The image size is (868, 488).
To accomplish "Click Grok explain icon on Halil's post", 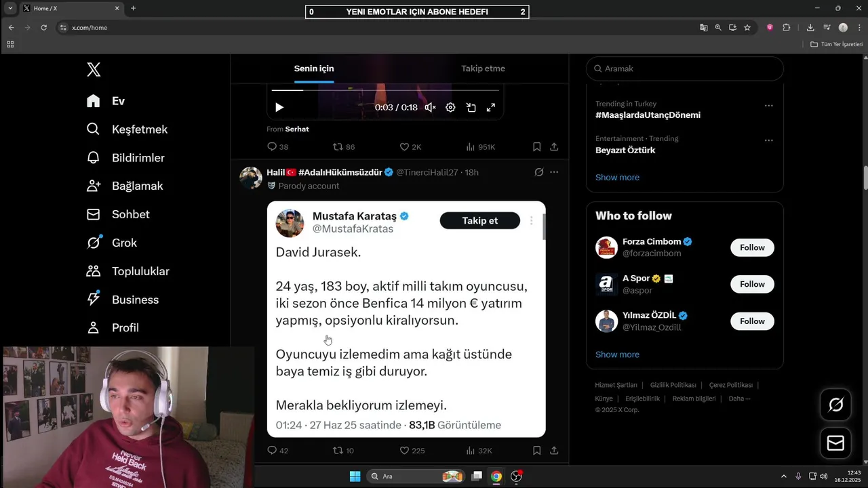I will coord(539,172).
